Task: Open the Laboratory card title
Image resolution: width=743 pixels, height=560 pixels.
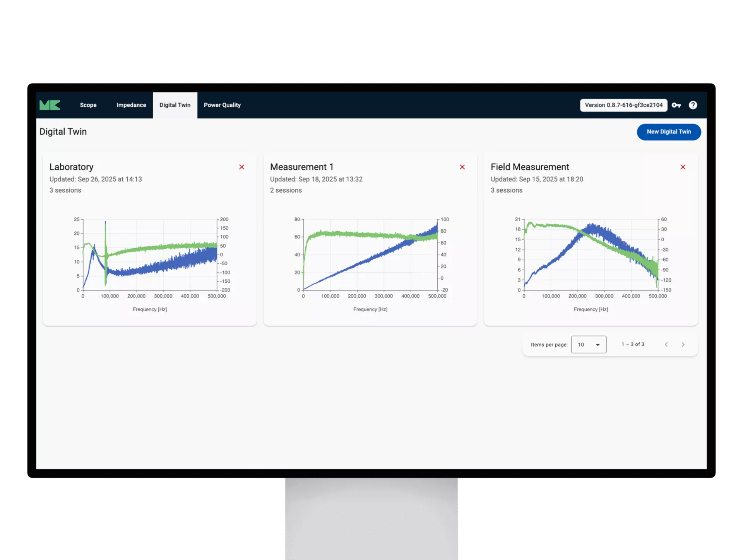Action: coord(72,167)
